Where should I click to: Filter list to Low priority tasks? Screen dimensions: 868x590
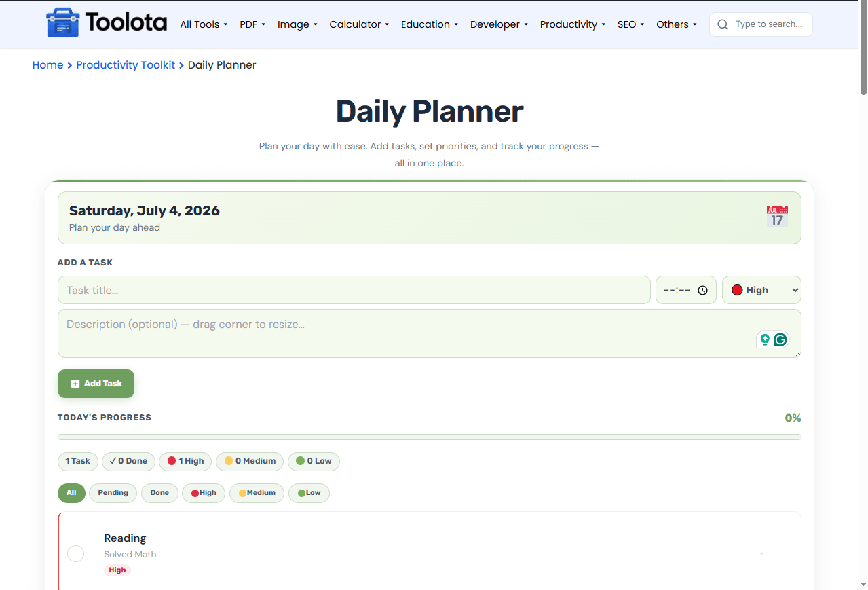(309, 493)
